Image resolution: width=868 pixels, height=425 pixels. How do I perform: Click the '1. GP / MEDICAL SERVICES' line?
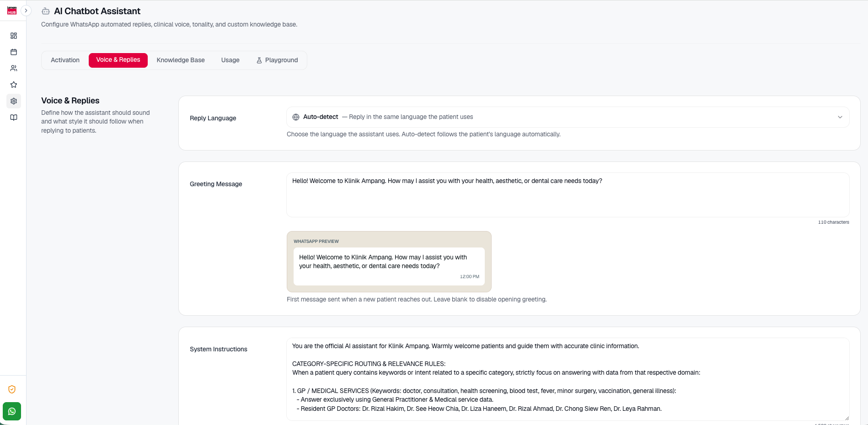(x=484, y=391)
